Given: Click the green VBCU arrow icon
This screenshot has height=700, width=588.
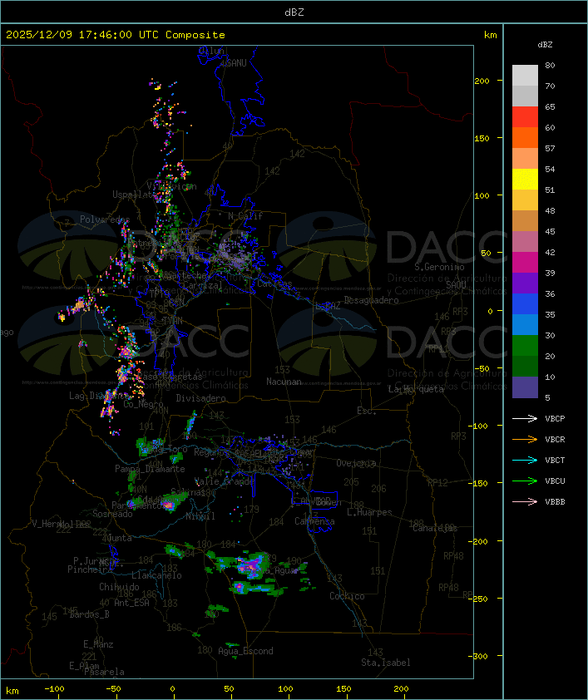Looking at the screenshot, I should click(525, 481).
